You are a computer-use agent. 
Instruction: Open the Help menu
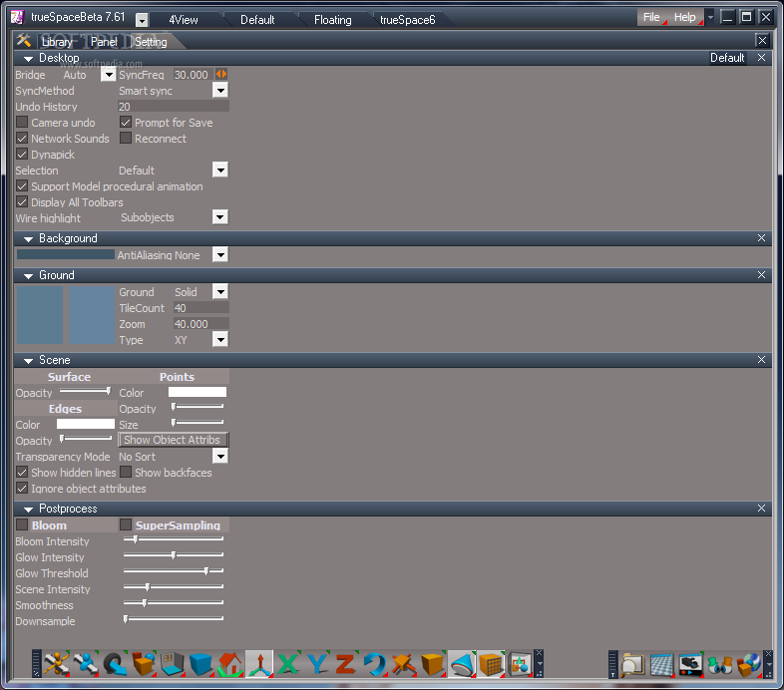(685, 18)
